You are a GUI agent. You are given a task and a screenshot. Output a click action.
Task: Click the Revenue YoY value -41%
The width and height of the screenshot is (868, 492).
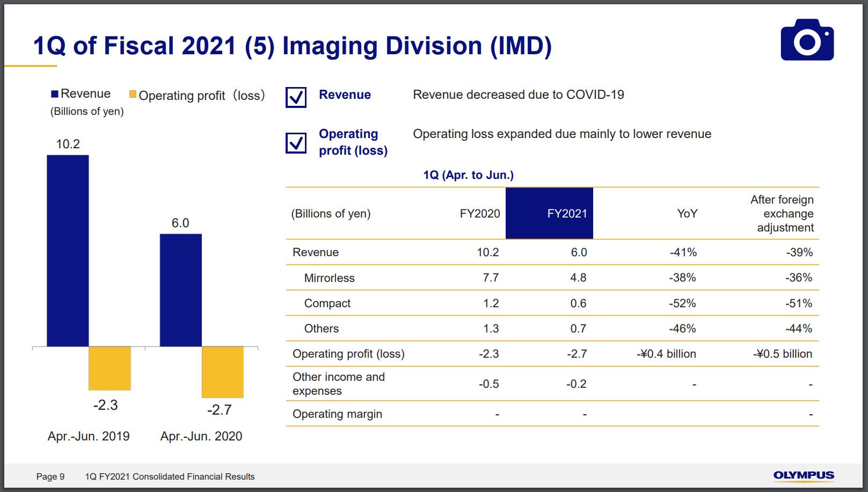coord(683,252)
